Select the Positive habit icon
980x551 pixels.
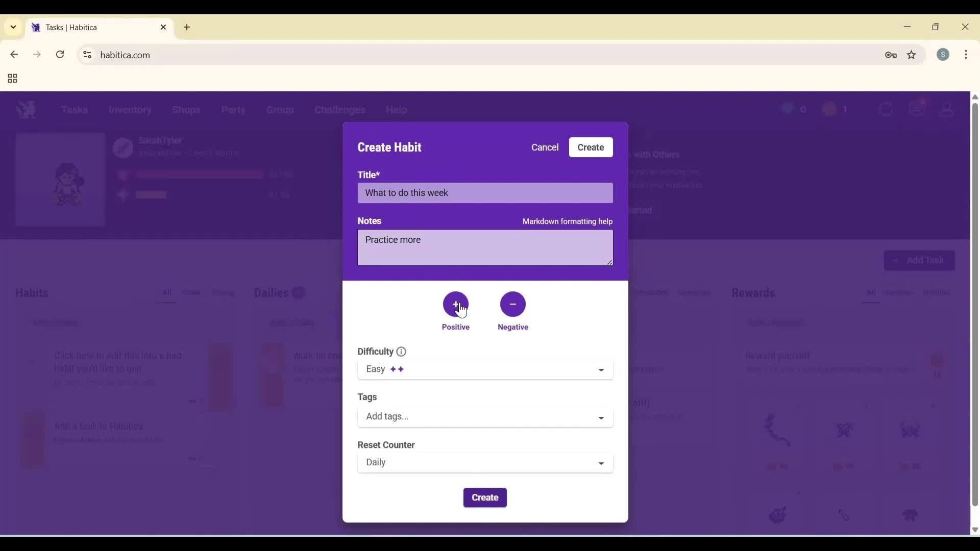(456, 305)
